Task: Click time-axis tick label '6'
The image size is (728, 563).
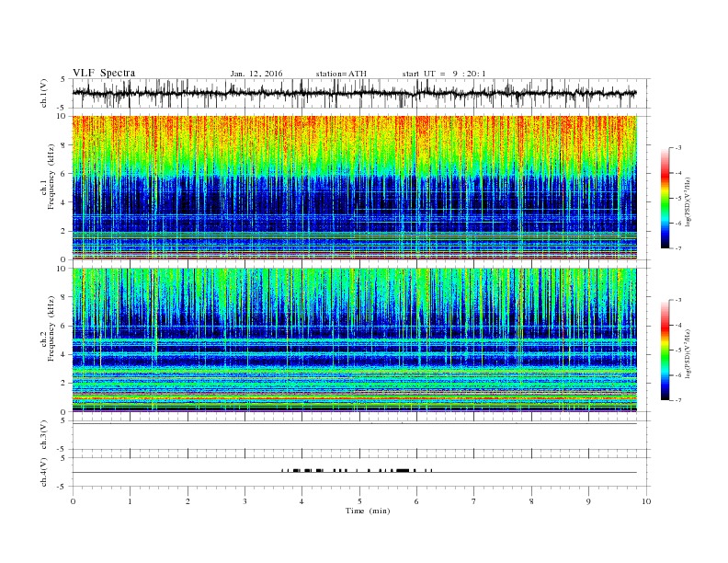Action: tap(416, 501)
